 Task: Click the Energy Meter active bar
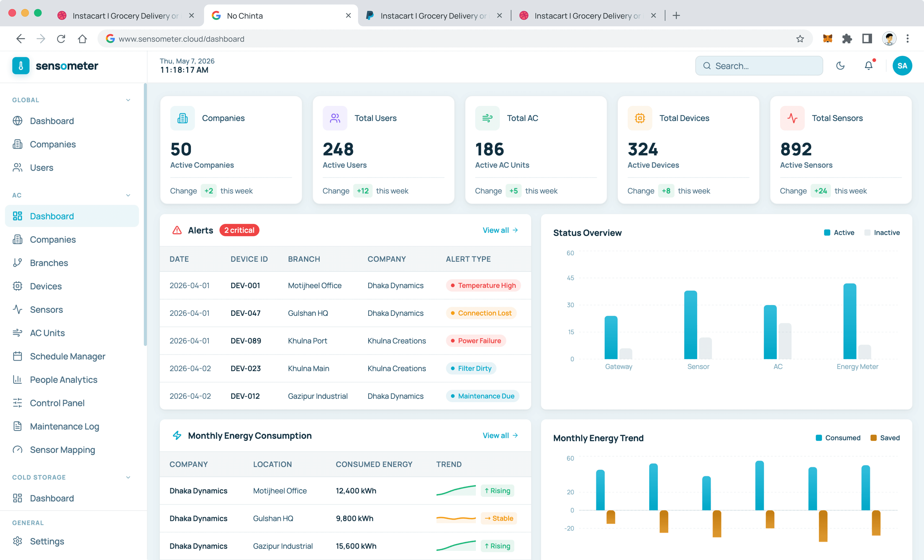(850, 321)
